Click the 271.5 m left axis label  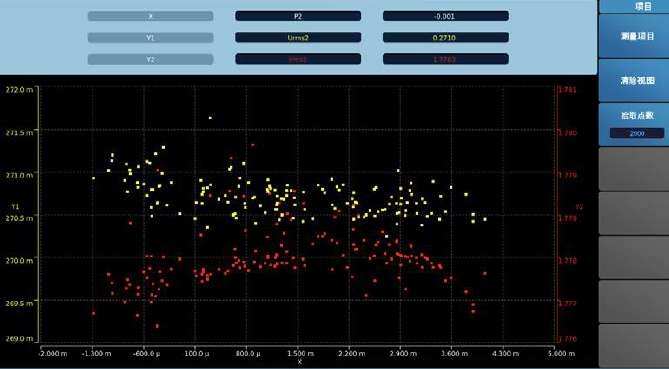(x=19, y=133)
